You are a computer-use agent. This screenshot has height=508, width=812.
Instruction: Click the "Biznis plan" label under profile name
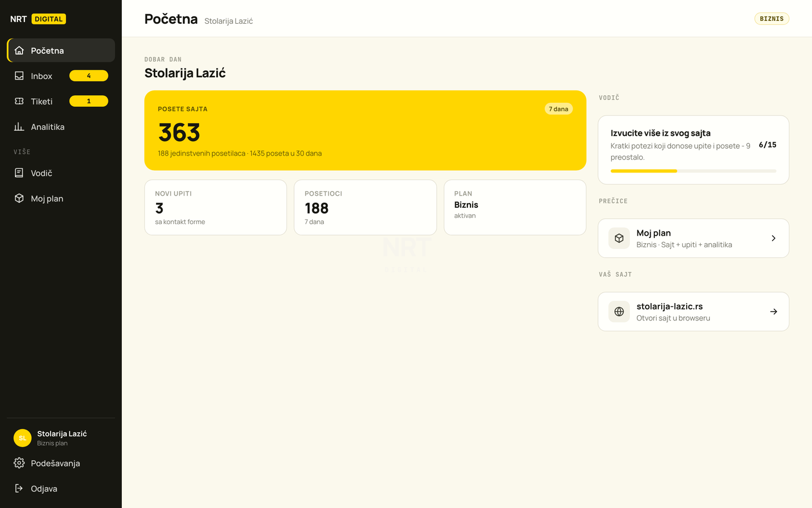52,443
